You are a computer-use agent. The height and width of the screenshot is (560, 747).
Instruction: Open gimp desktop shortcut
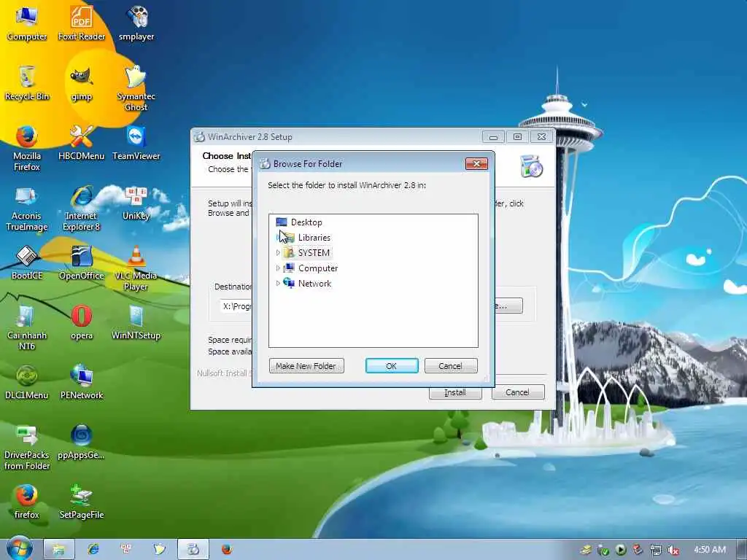82,83
